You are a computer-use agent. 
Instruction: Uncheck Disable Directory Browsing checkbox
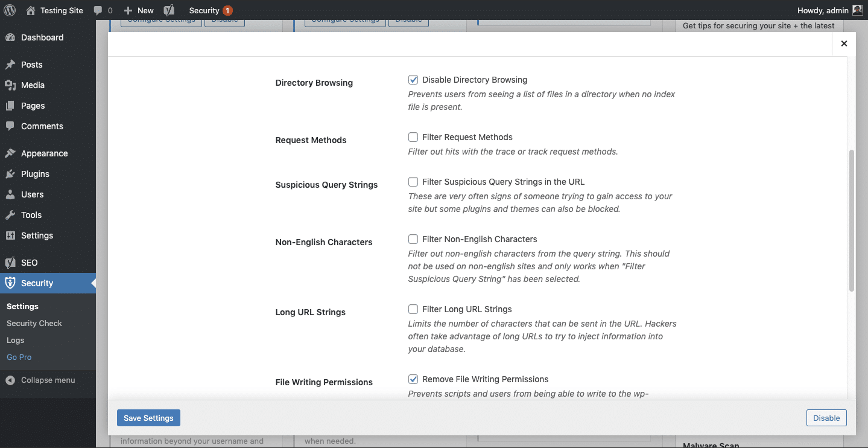coord(413,80)
